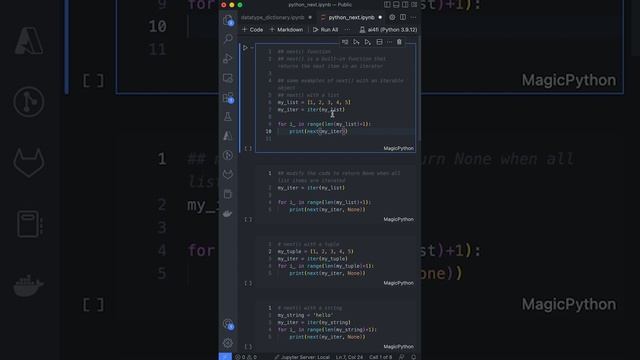Change second cell language MagicPython
Viewport: 640px width, 360px height.
(x=398, y=220)
